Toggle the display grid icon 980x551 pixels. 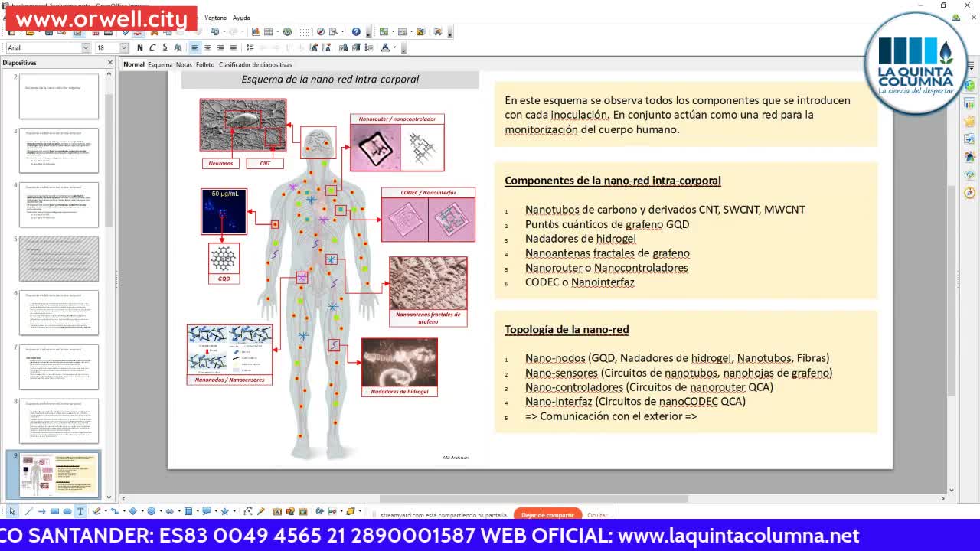click(304, 31)
